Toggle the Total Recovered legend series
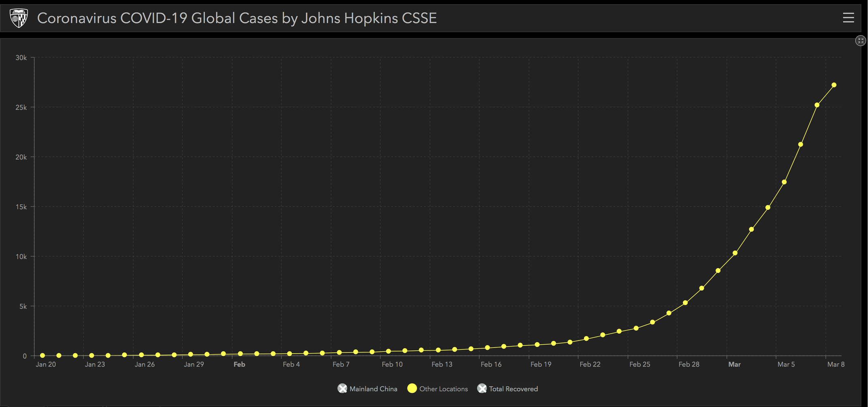868x407 pixels. tap(508, 389)
